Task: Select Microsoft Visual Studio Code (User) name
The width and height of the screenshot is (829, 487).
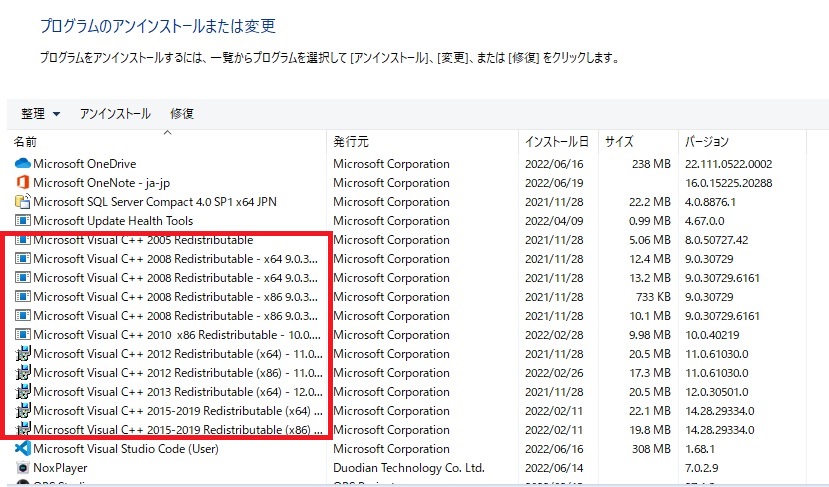Action: [126, 448]
